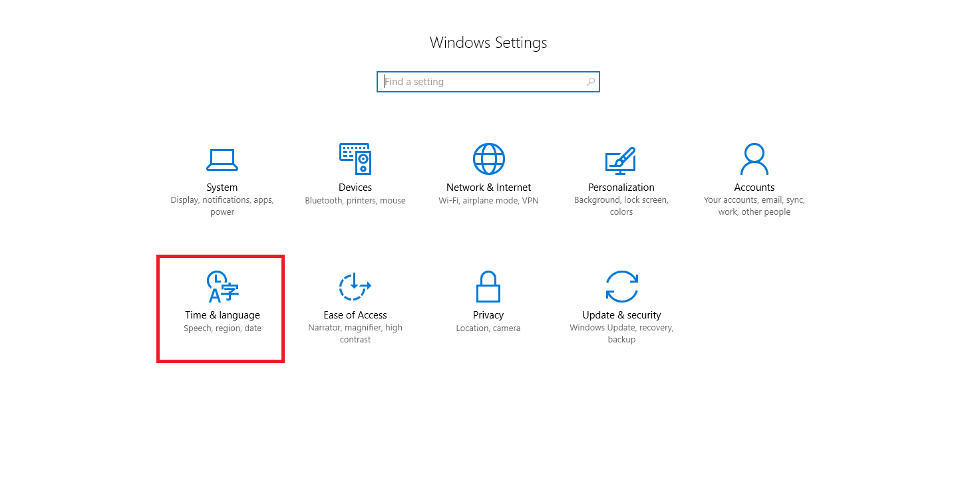Click "Windows Update, recovery, backup" description
980x500 pixels.
tap(621, 334)
